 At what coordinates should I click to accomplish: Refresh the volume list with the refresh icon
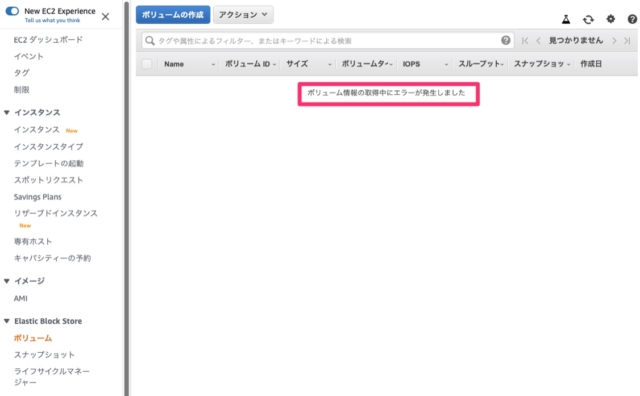588,19
